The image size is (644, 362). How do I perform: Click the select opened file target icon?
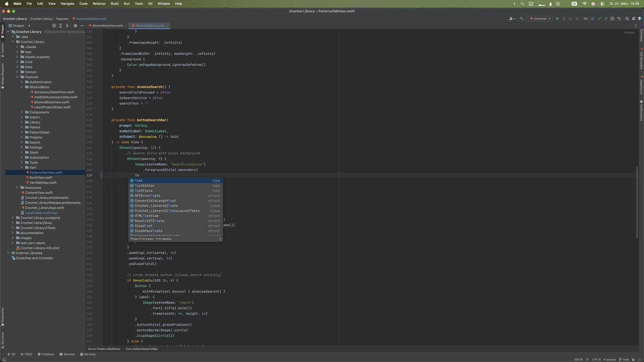(x=54, y=26)
